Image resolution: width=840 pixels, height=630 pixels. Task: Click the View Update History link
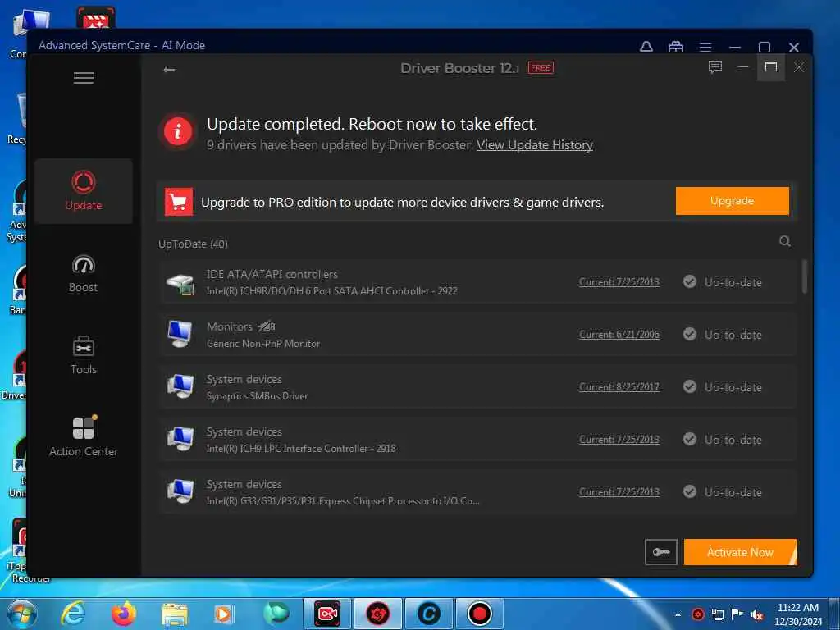(535, 145)
